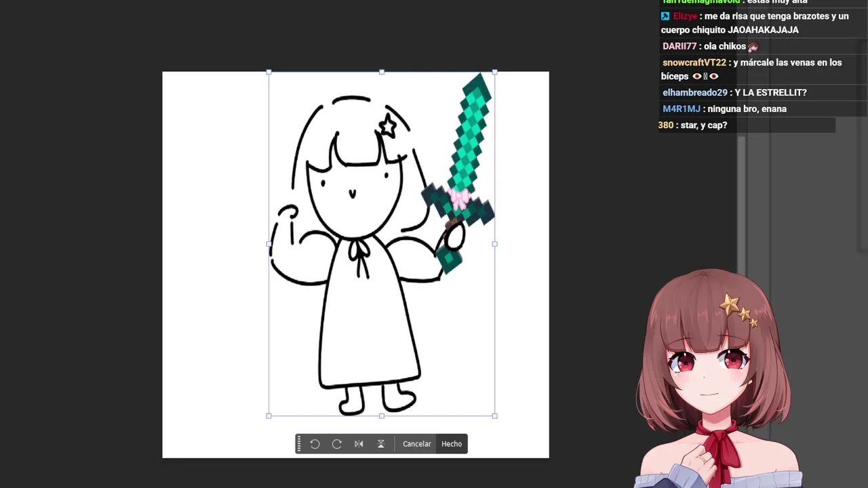Select the right-middle transform handle
The width and height of the screenshot is (868, 488).
(x=495, y=244)
